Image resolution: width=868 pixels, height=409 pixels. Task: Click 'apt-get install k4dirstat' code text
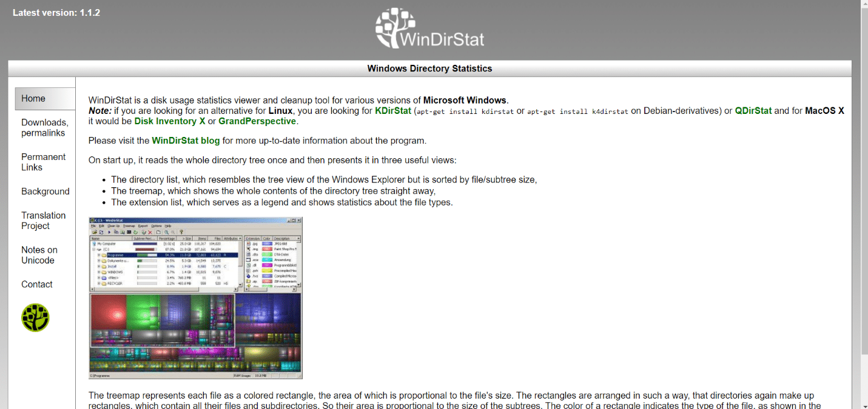[577, 111]
